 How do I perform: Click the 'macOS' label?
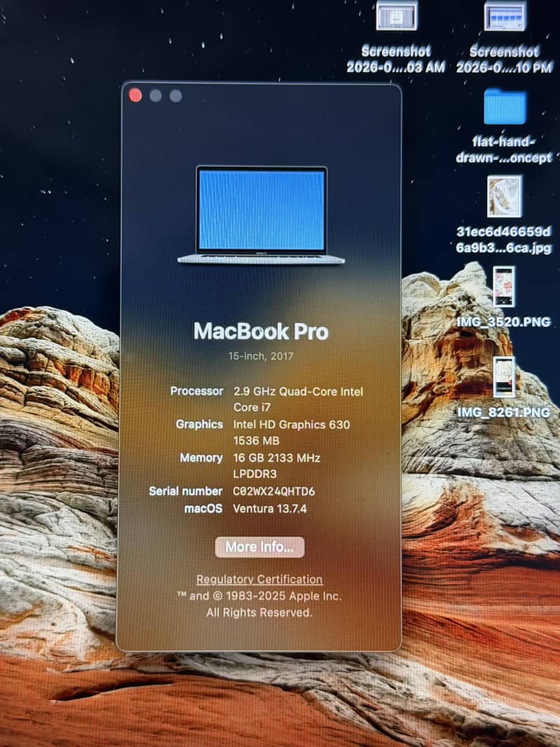click(x=203, y=508)
